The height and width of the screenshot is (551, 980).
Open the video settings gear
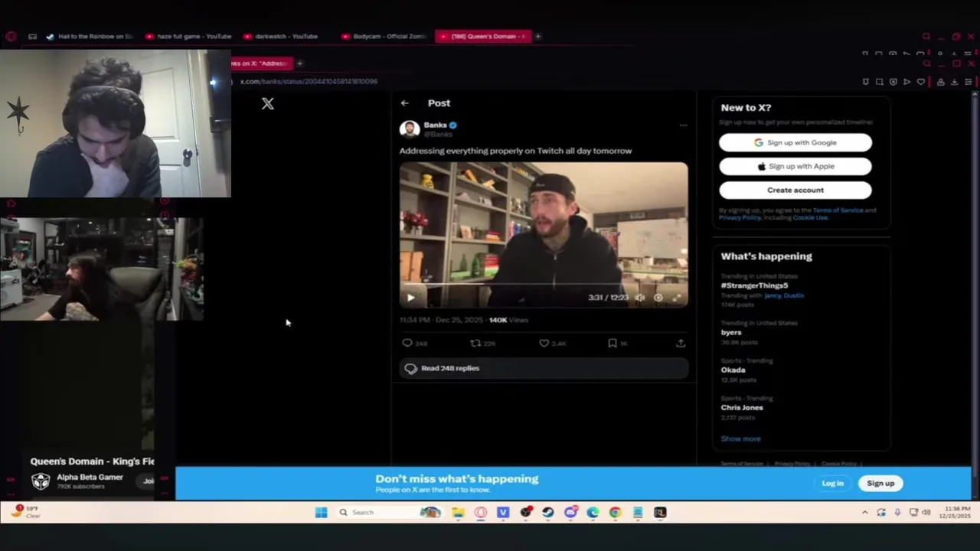(x=658, y=298)
